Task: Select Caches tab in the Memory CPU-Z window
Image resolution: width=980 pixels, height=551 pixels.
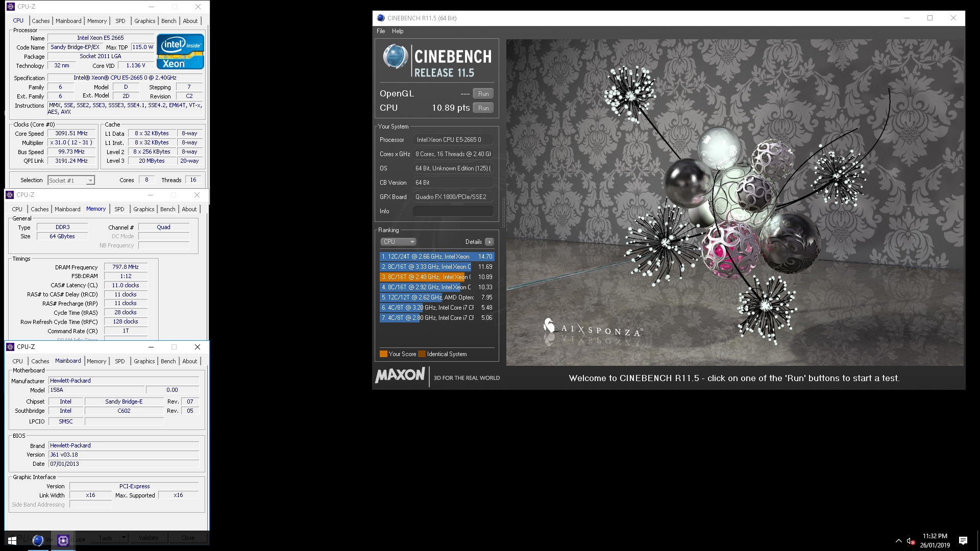Action: (40, 209)
